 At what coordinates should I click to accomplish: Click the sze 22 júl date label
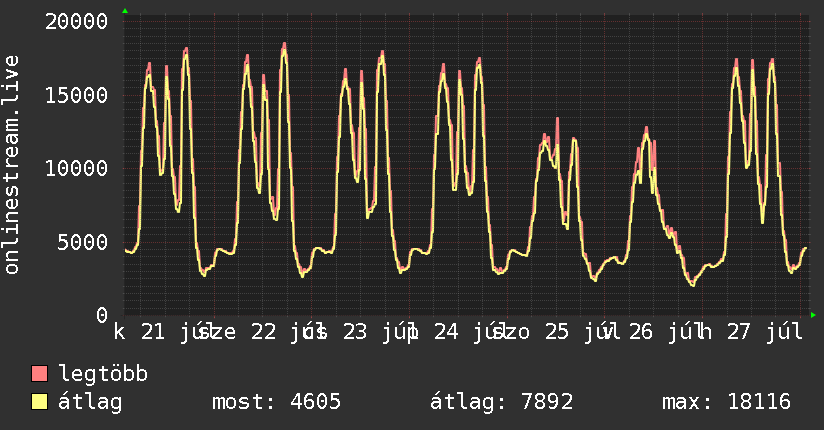click(258, 332)
